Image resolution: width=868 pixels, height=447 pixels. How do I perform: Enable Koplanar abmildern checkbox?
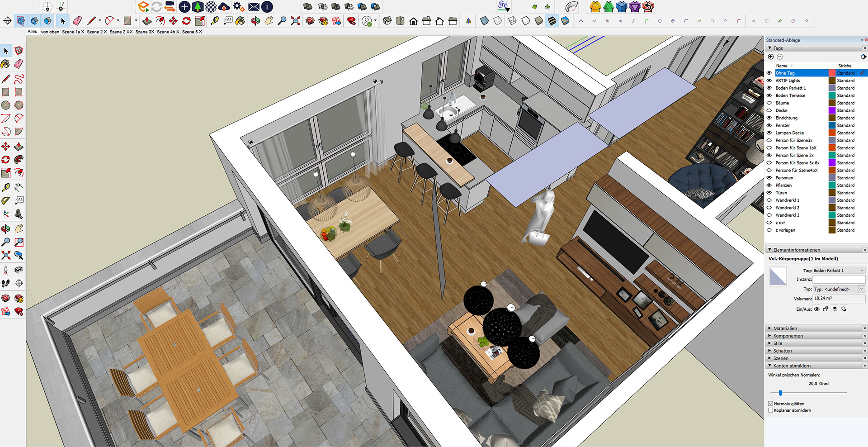click(771, 410)
